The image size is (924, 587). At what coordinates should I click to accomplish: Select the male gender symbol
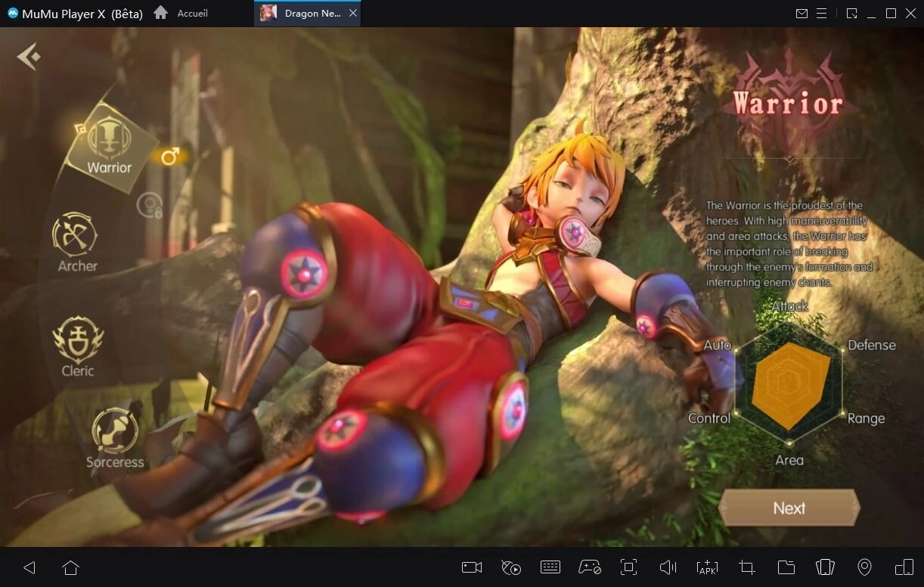(x=169, y=156)
